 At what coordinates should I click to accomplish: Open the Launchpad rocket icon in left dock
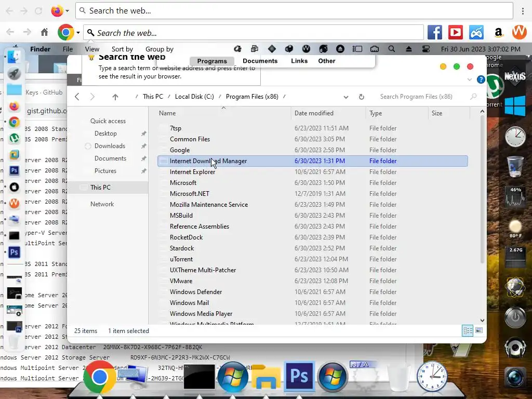(14, 74)
